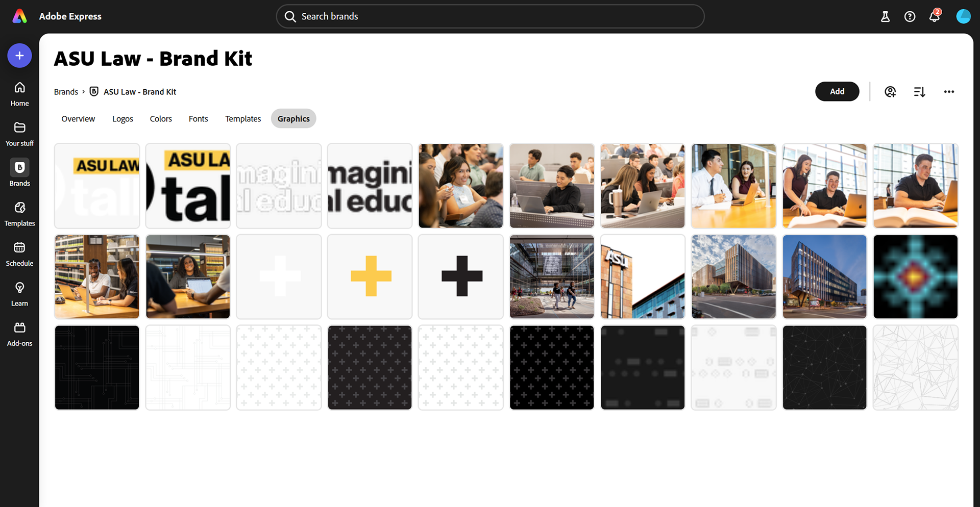The image size is (980, 507).
Task: Switch to the Colors tab
Action: click(x=161, y=119)
